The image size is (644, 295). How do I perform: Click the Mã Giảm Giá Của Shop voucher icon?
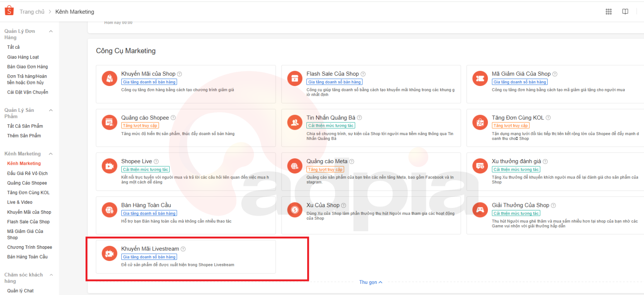point(480,78)
